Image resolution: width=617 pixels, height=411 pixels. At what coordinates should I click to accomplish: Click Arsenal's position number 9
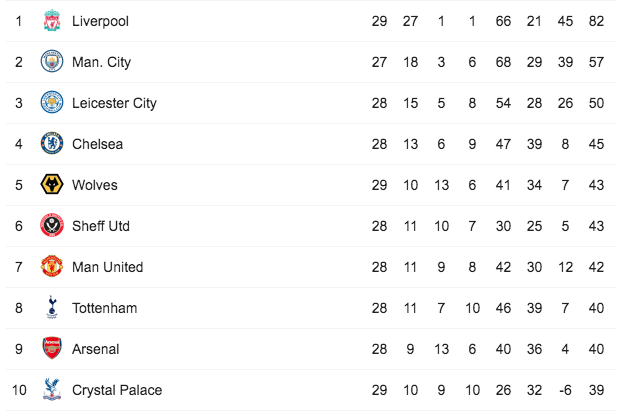(18, 349)
